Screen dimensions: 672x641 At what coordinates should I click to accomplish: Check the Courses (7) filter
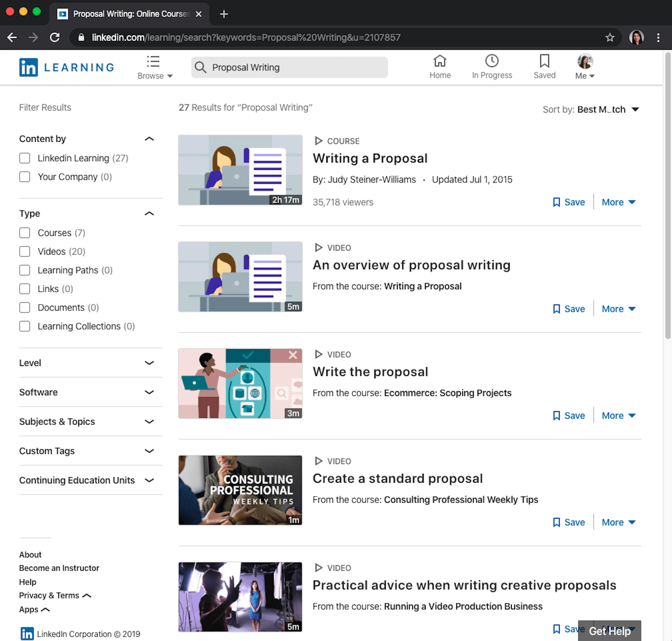tap(24, 233)
